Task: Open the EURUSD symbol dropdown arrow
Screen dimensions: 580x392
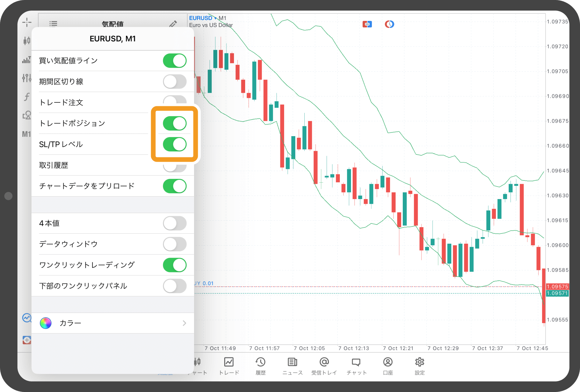Action: click(x=215, y=18)
